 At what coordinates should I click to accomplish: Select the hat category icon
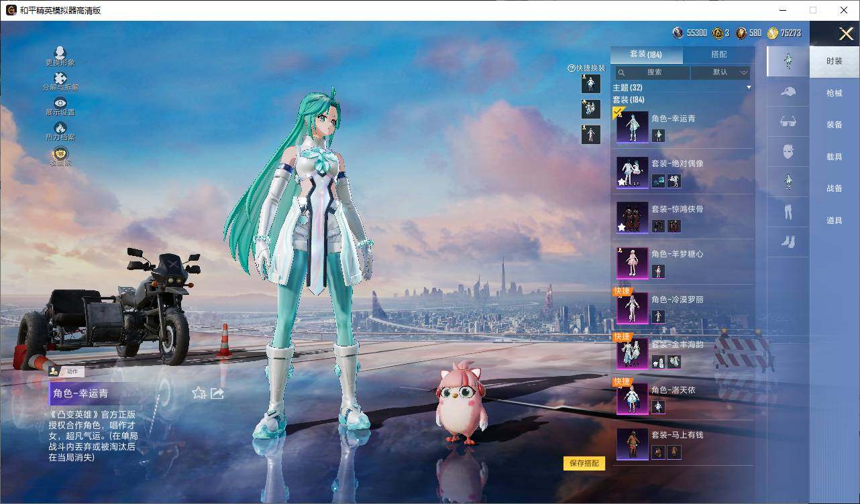[788, 92]
